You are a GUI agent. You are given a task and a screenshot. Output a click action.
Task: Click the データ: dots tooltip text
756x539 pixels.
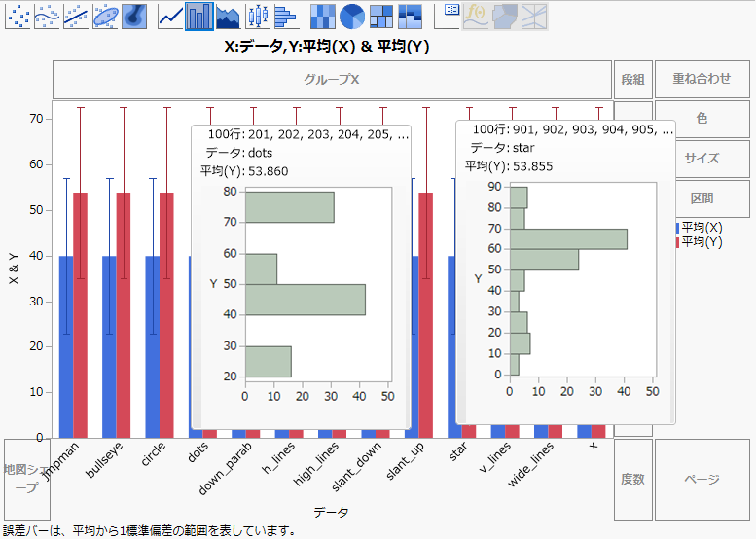coord(239,153)
